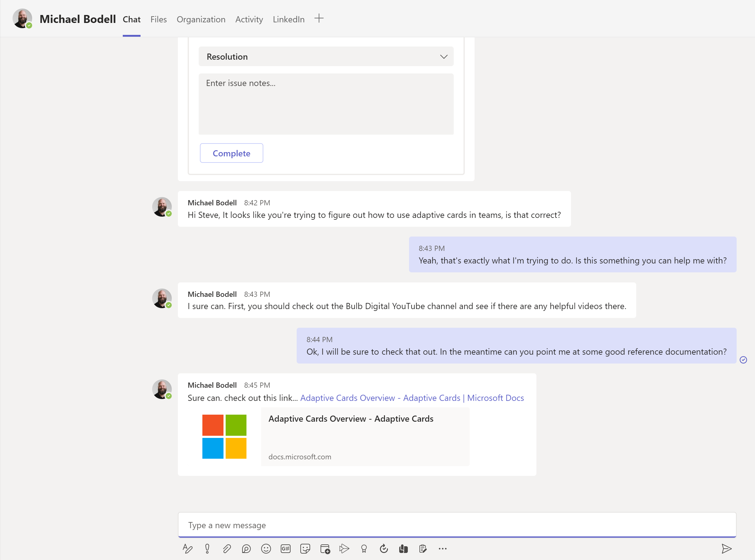755x560 pixels.
Task: Click the send message icon
Action: 726,548
